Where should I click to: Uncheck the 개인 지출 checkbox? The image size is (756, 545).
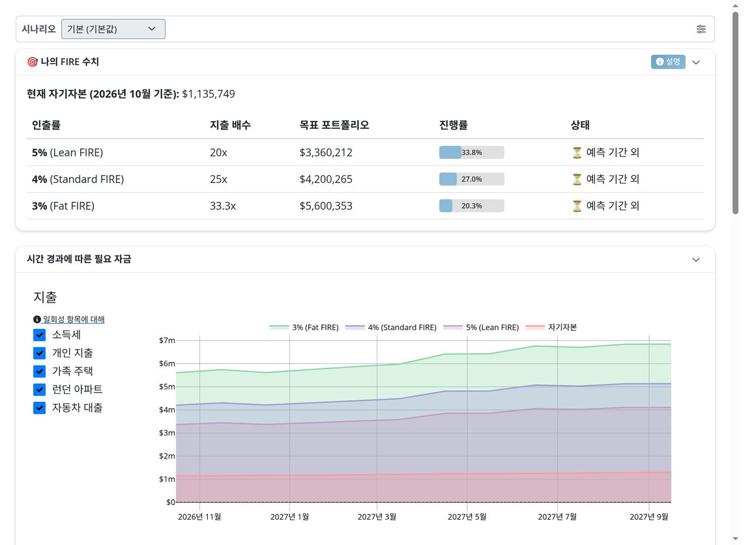40,353
